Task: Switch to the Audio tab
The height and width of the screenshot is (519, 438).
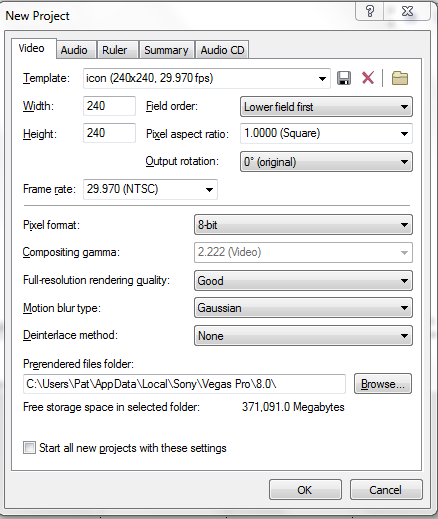Action: point(74,50)
